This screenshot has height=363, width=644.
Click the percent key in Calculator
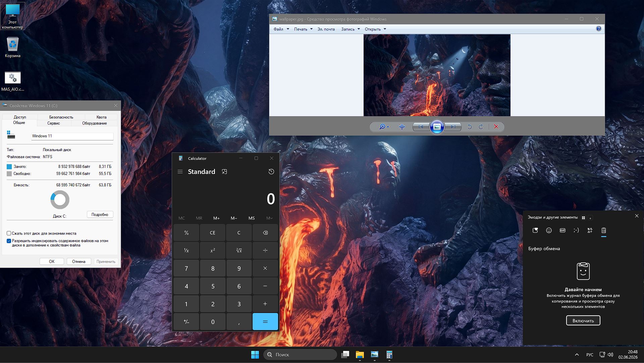pos(186,233)
